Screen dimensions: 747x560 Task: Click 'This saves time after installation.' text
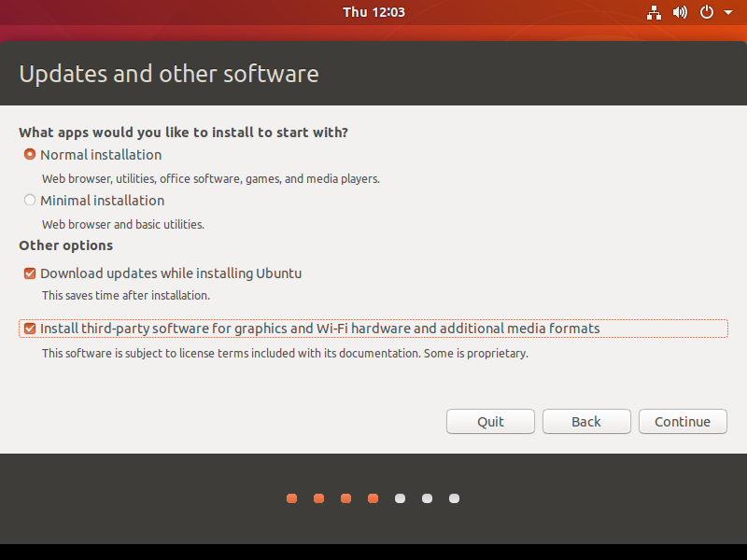coord(126,295)
